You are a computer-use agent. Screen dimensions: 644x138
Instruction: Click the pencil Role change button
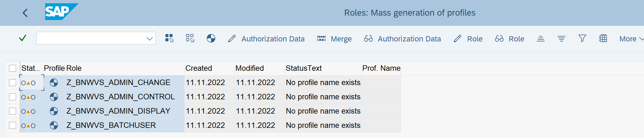pos(468,39)
